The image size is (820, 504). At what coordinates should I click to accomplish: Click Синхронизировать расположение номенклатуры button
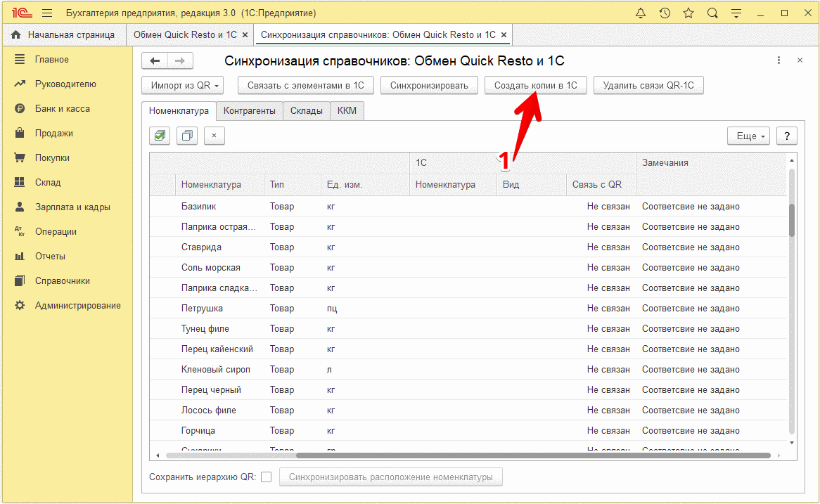point(390,477)
